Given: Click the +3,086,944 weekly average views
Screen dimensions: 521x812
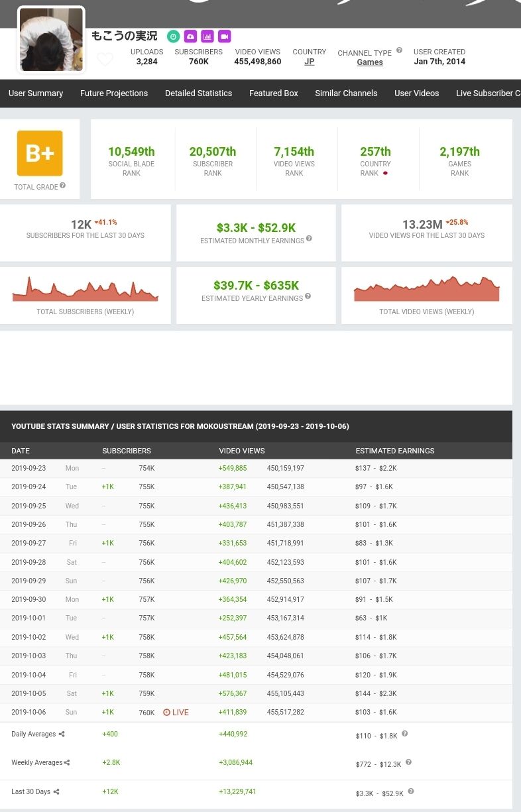Looking at the screenshot, I should [236, 763].
